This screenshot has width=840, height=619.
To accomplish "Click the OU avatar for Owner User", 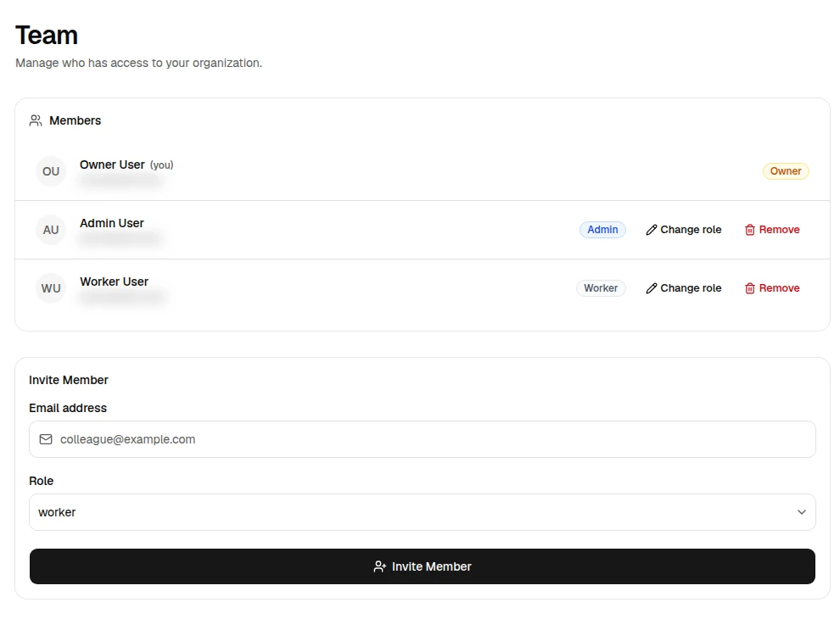I will (x=51, y=171).
